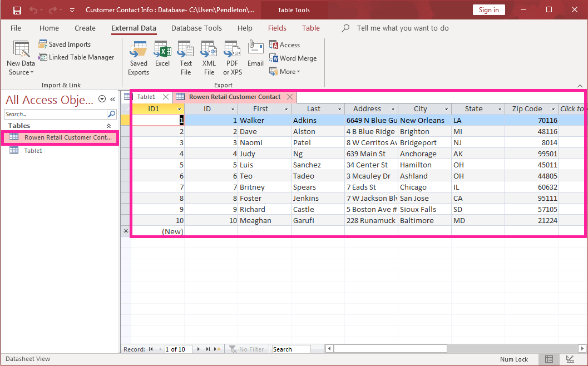This screenshot has width=588, height=366.
Task: Select the XML File export
Action: pyautogui.click(x=209, y=57)
